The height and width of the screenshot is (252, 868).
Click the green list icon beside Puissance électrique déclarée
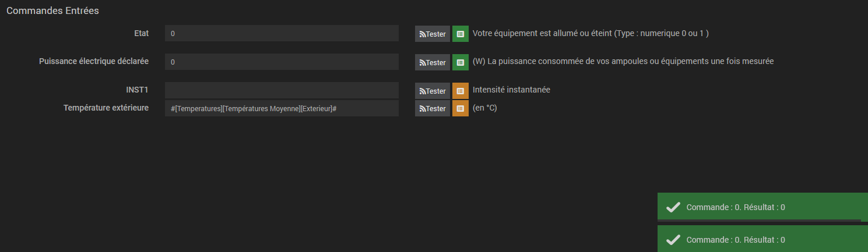pos(461,62)
